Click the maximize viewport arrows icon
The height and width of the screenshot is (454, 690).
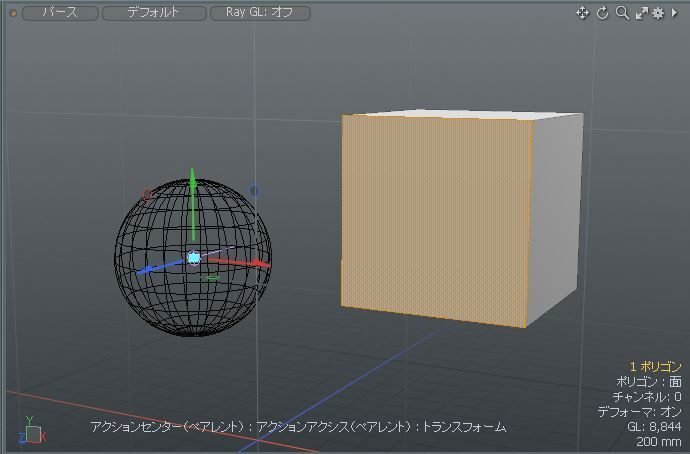point(642,13)
